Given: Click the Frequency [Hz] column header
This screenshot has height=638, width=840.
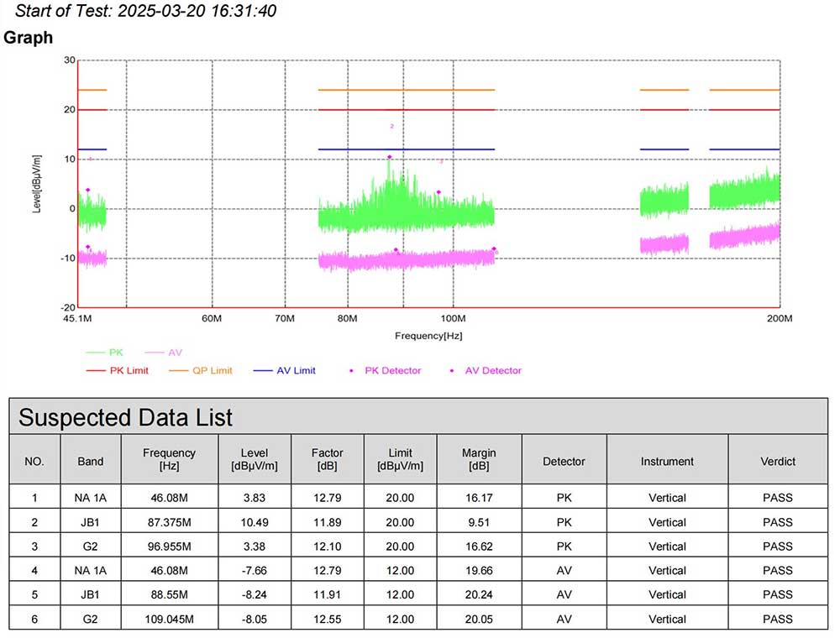Looking at the screenshot, I should coord(169,459).
